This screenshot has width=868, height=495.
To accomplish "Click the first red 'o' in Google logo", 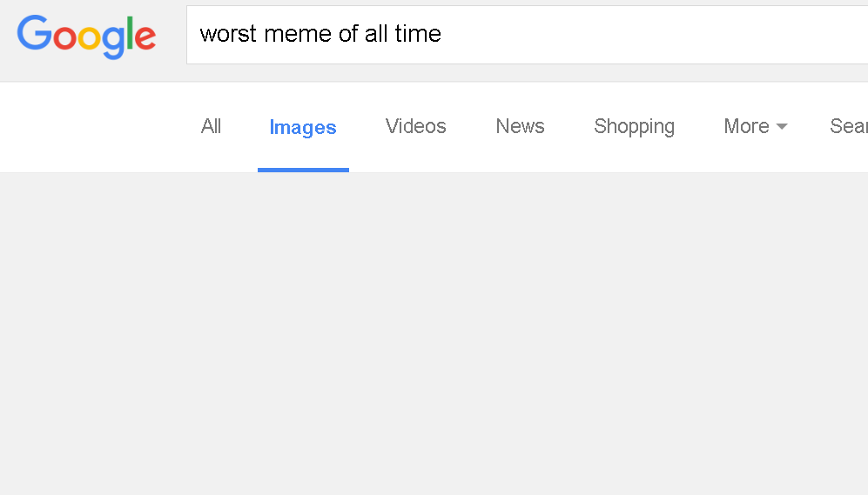I will [x=64, y=37].
